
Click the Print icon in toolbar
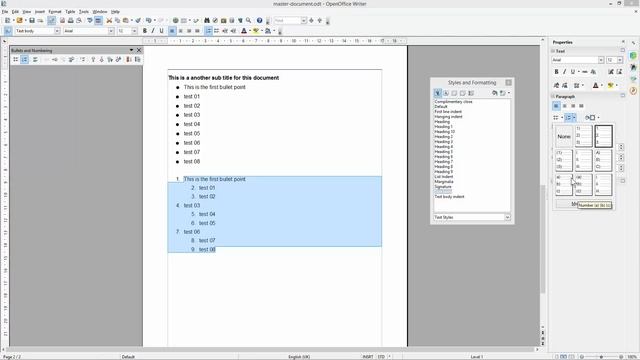pyautogui.click(x=71, y=20)
